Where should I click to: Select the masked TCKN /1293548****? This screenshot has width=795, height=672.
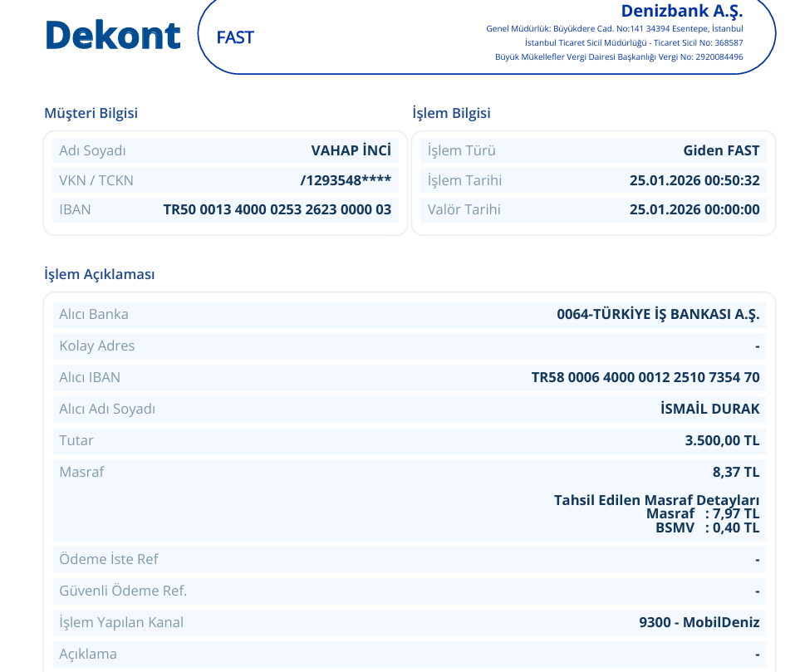[346, 180]
